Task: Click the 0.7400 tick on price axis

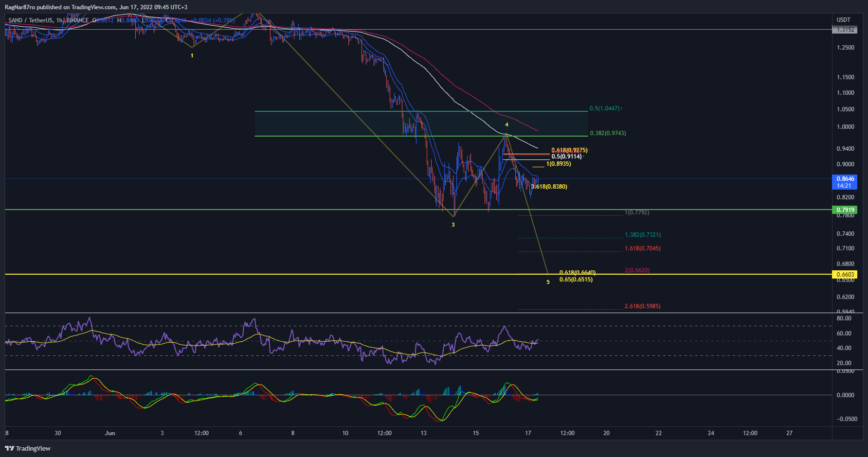Action: pyautogui.click(x=846, y=234)
